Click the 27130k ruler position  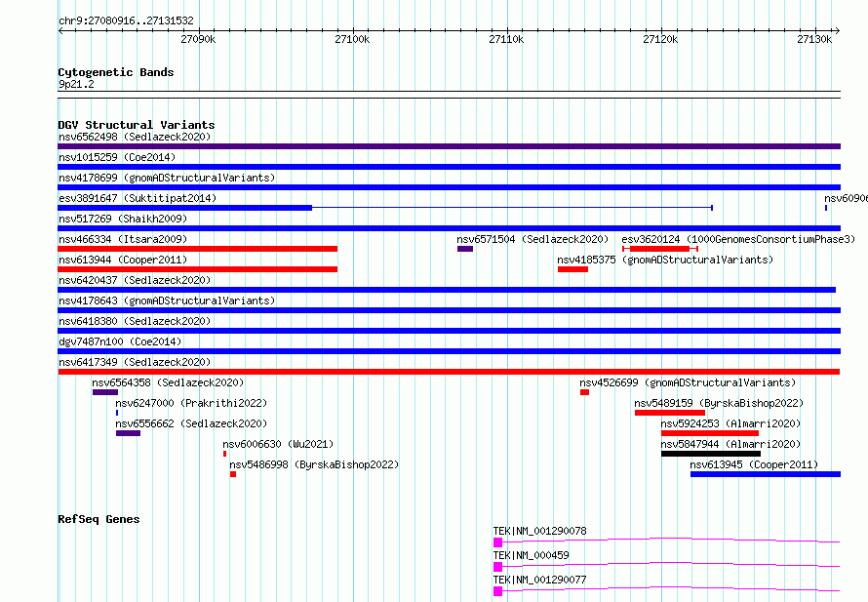pos(813,39)
